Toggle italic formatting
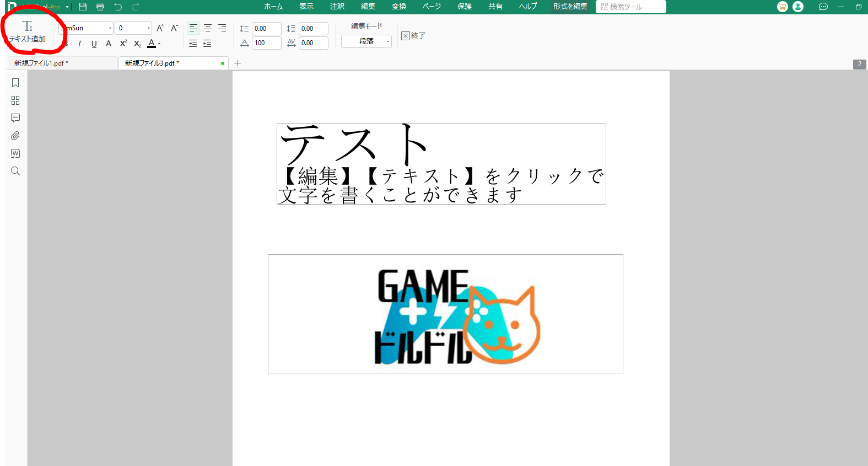Image resolution: width=868 pixels, height=466 pixels. pos(79,44)
